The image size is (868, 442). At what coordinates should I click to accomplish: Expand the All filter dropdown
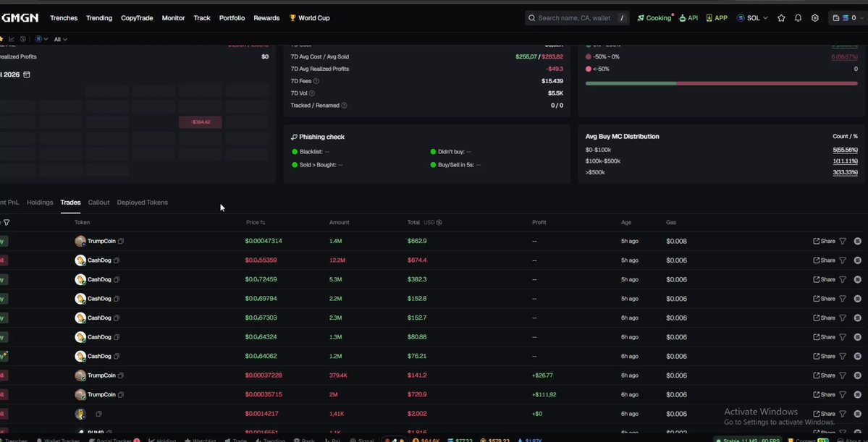[x=60, y=39]
